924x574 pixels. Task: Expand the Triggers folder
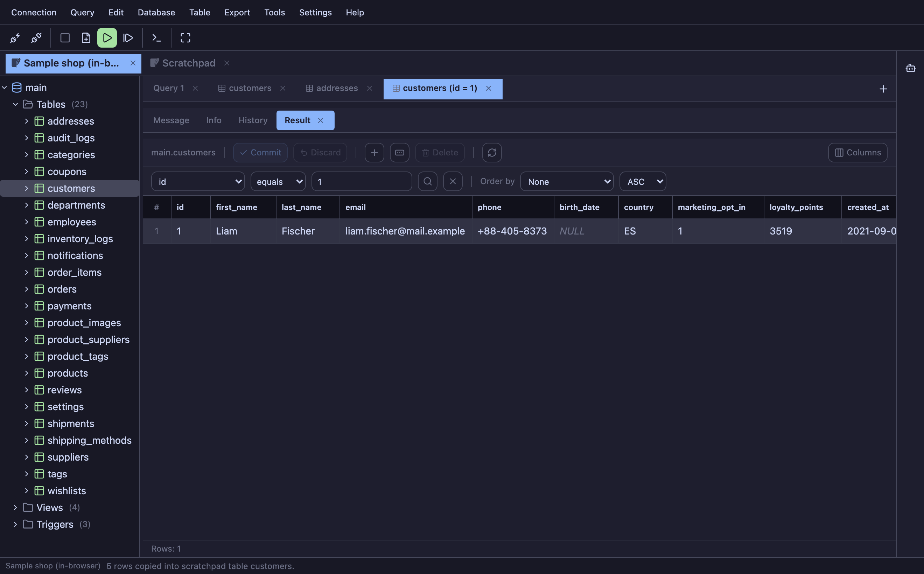15,524
